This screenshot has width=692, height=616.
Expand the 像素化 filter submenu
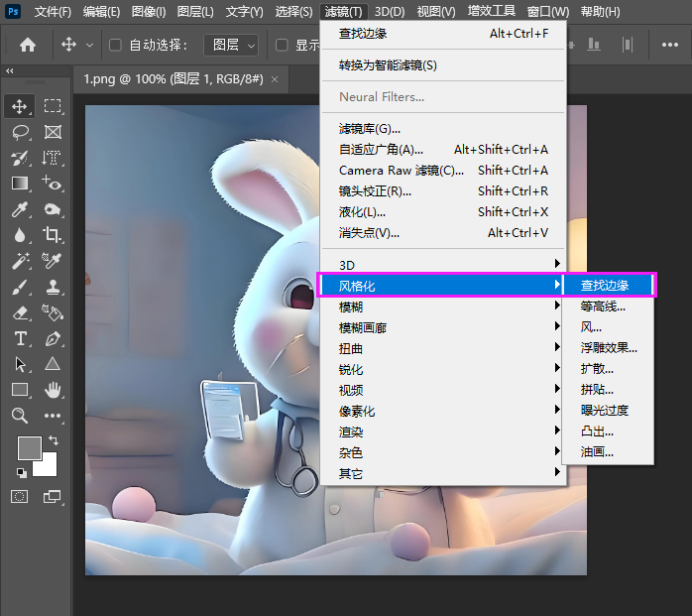tap(442, 411)
